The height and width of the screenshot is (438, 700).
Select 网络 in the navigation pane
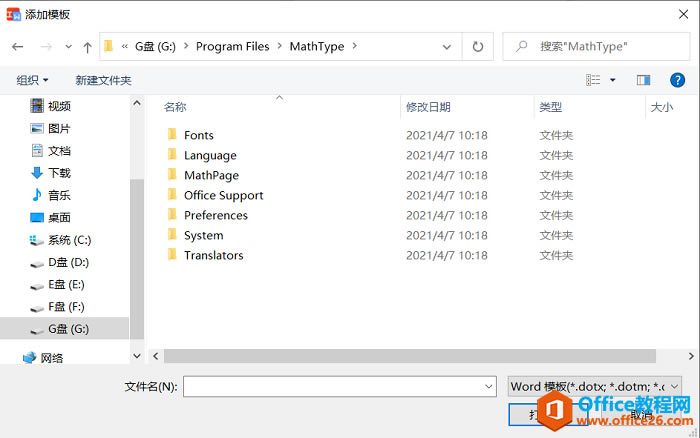tap(52, 358)
